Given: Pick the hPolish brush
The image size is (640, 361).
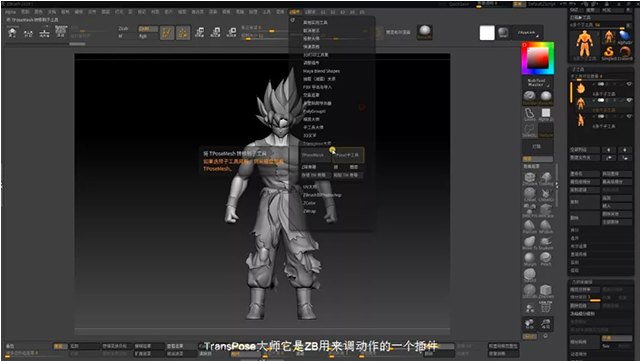Looking at the screenshot, I should pyautogui.click(x=546, y=226).
